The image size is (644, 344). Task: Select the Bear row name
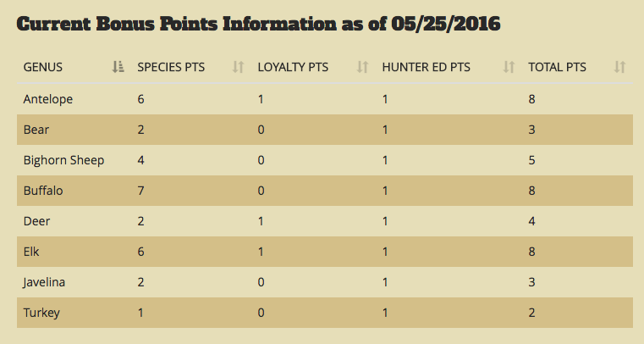(x=36, y=130)
